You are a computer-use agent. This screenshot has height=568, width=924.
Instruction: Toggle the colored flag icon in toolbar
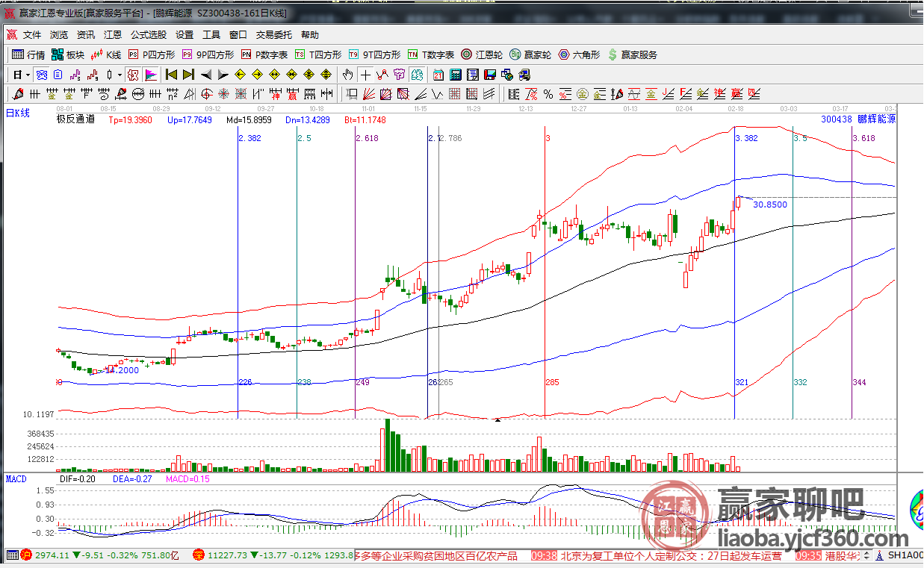coord(151,75)
